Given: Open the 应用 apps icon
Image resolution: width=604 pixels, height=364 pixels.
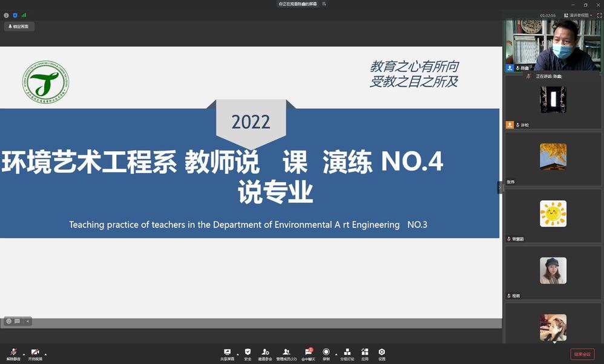Looking at the screenshot, I should pyautogui.click(x=364, y=354).
